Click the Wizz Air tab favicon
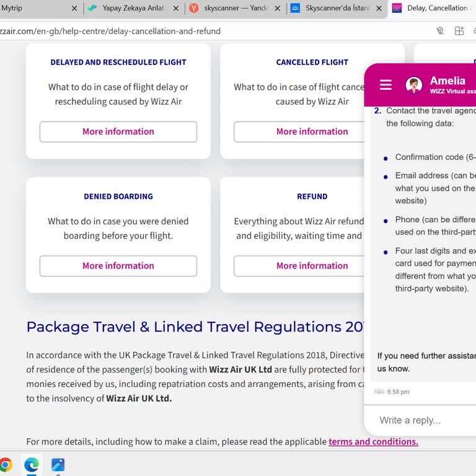The image size is (476, 476). tap(397, 8)
